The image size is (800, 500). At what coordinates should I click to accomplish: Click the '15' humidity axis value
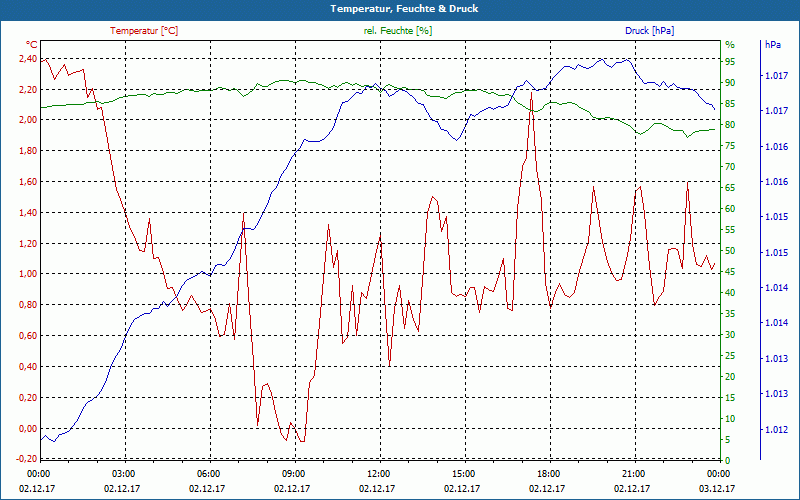tap(730, 398)
